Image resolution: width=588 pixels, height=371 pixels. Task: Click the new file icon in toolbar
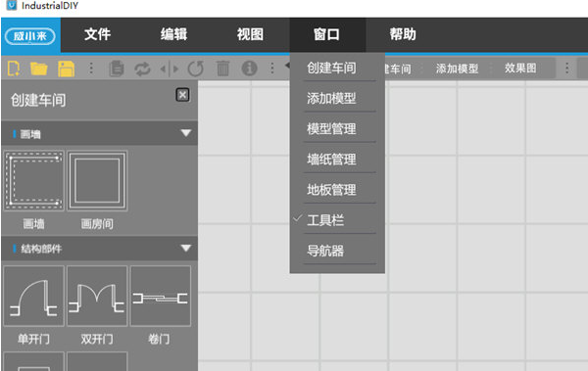tap(14, 69)
